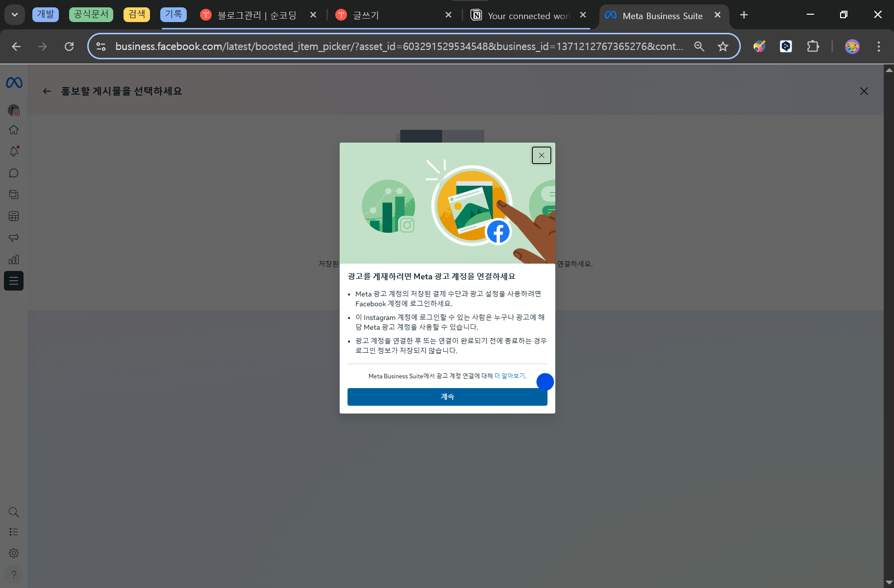Click the 계속 continue button

click(447, 397)
